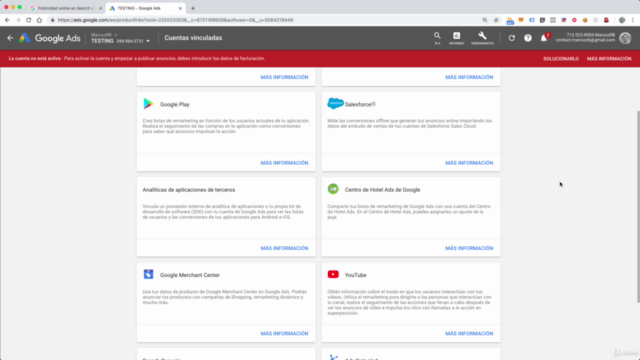
Task: Click the MarcusRB breadcrumb above TESTING
Action: [x=101, y=35]
